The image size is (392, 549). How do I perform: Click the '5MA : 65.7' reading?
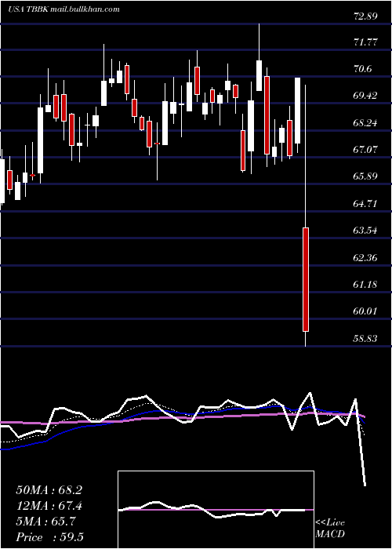point(45,522)
